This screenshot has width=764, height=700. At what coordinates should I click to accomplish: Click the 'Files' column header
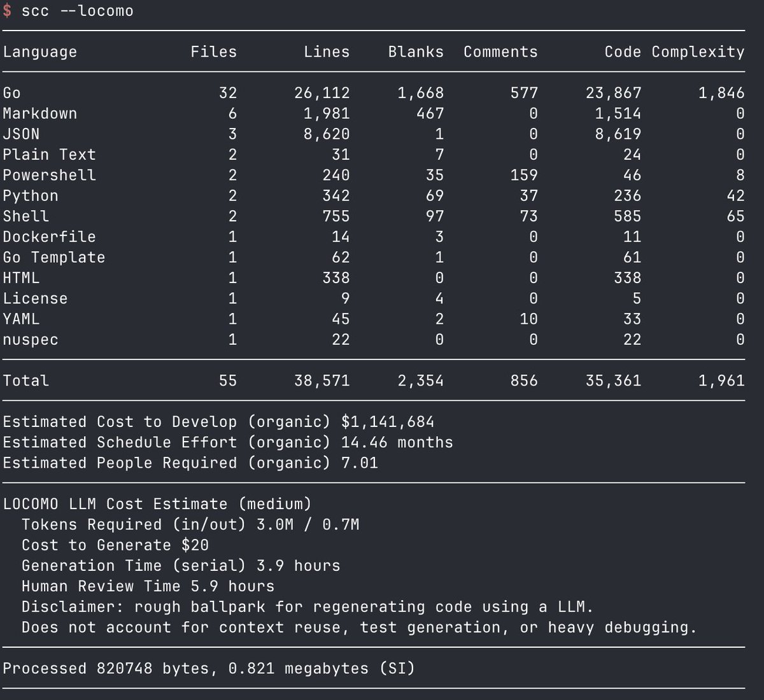click(x=213, y=52)
